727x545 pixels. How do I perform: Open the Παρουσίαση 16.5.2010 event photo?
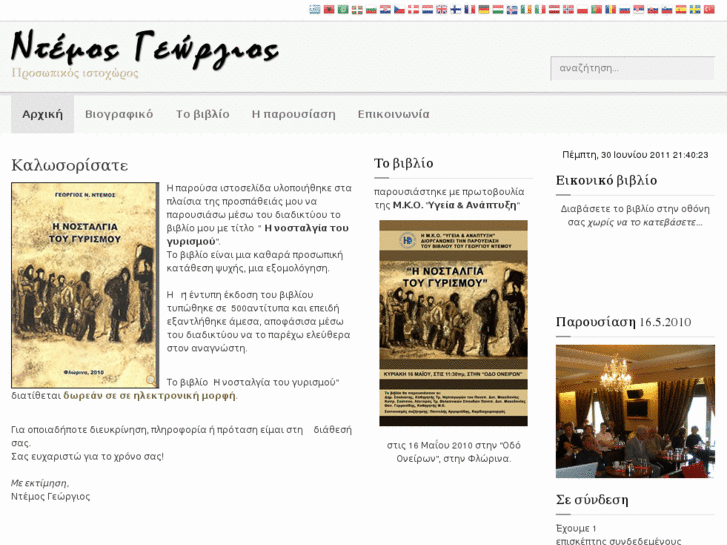pyautogui.click(x=635, y=411)
